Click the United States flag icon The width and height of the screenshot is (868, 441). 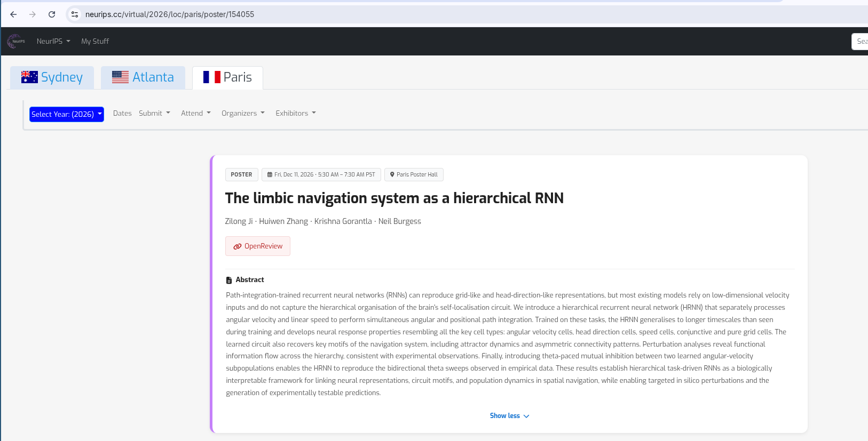click(x=121, y=77)
